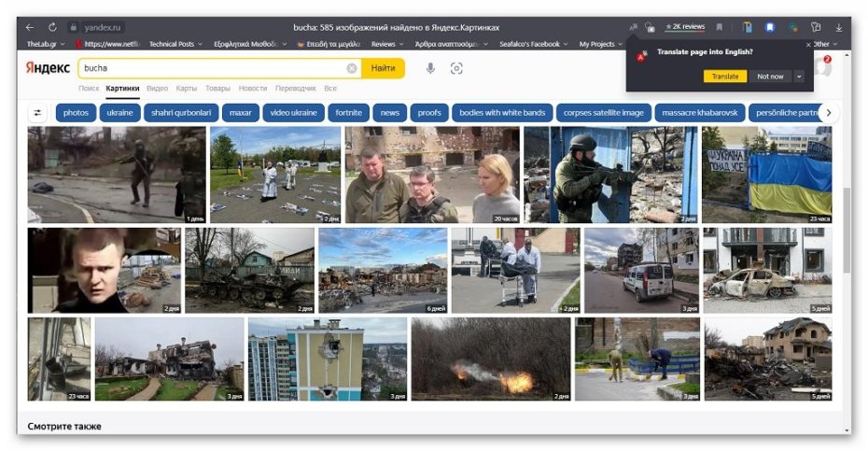The image size is (868, 451).
Task: Select the news filter chip
Action: point(390,112)
